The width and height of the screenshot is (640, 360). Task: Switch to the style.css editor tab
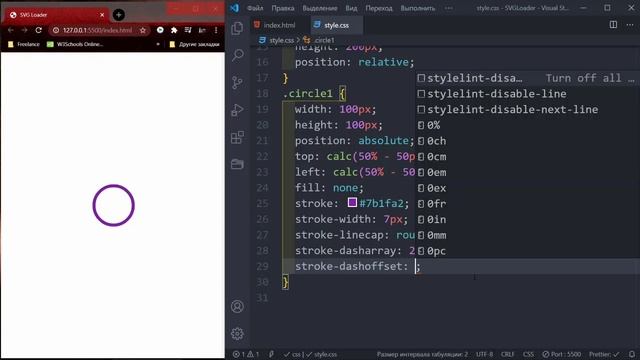336,25
